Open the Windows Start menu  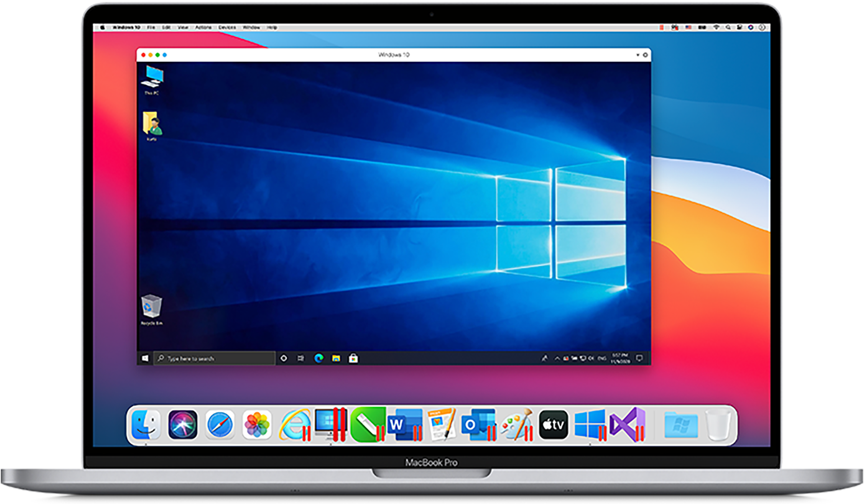(145, 358)
